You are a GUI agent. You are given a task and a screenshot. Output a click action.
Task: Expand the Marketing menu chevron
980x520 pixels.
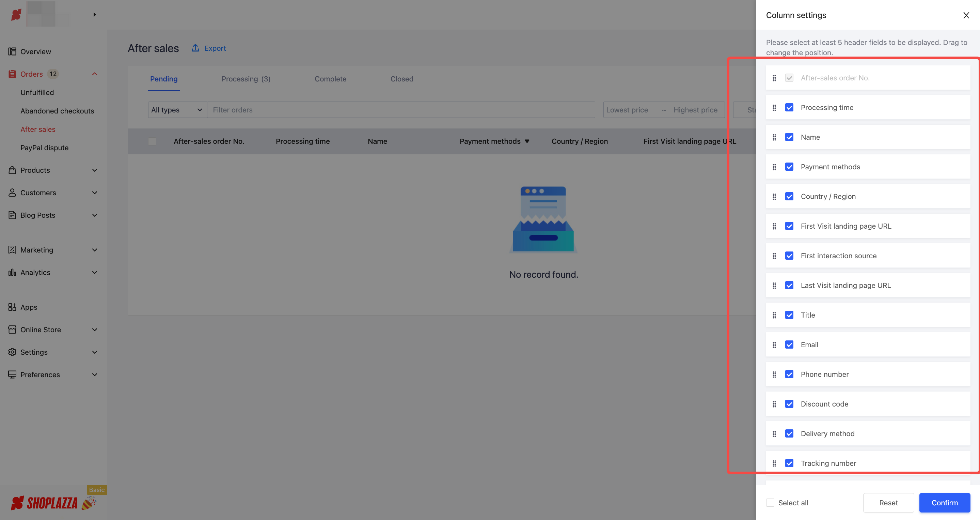95,250
